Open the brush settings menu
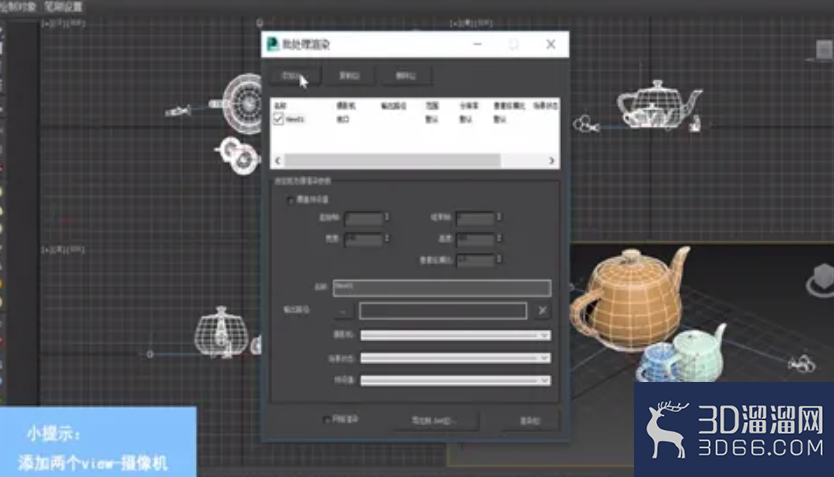834x477 pixels. pyautogui.click(x=64, y=7)
